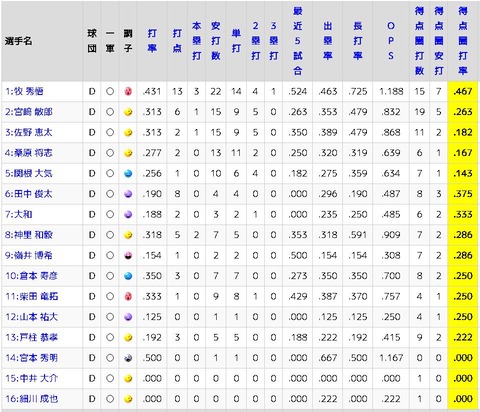Click the 一軍 column header
Viewport: 480px width, 412px height.
110,41
